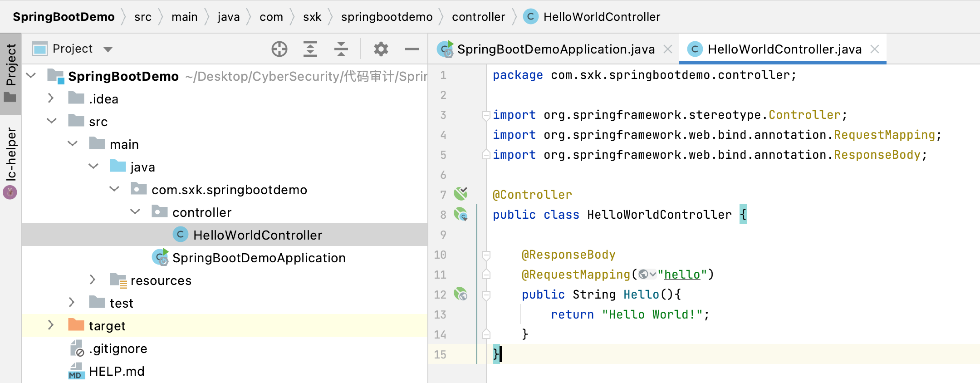Switch to SpringBootDemoApplication.java tab

pos(555,49)
